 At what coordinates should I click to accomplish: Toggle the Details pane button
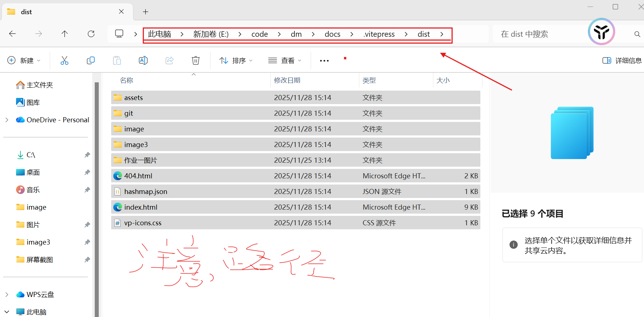[x=622, y=60]
